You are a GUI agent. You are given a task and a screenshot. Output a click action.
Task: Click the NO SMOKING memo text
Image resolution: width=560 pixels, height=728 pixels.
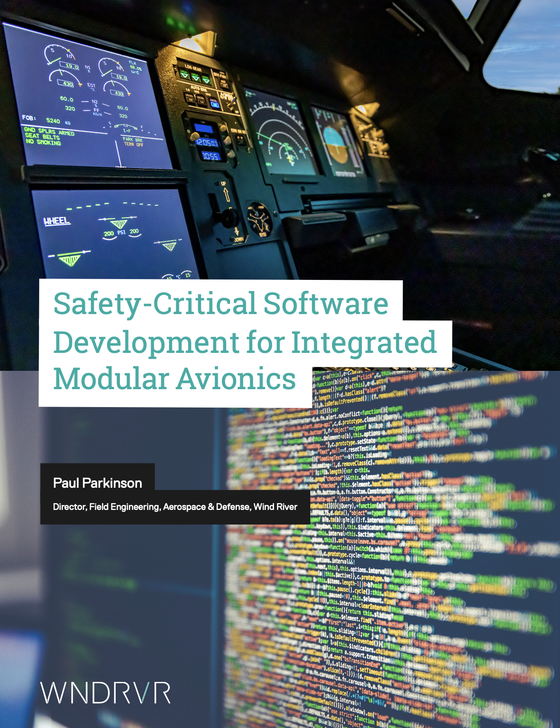43,142
